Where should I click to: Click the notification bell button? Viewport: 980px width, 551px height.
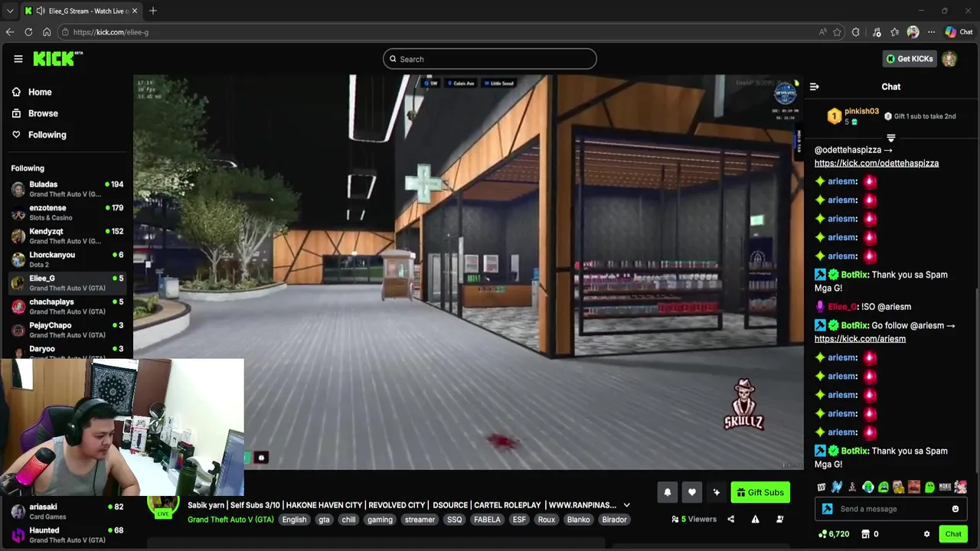click(668, 493)
